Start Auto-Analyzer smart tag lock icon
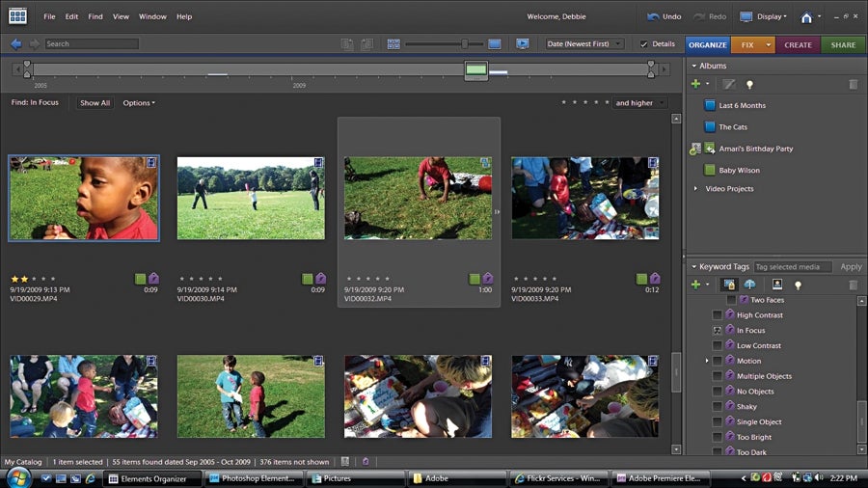 pos(729,285)
